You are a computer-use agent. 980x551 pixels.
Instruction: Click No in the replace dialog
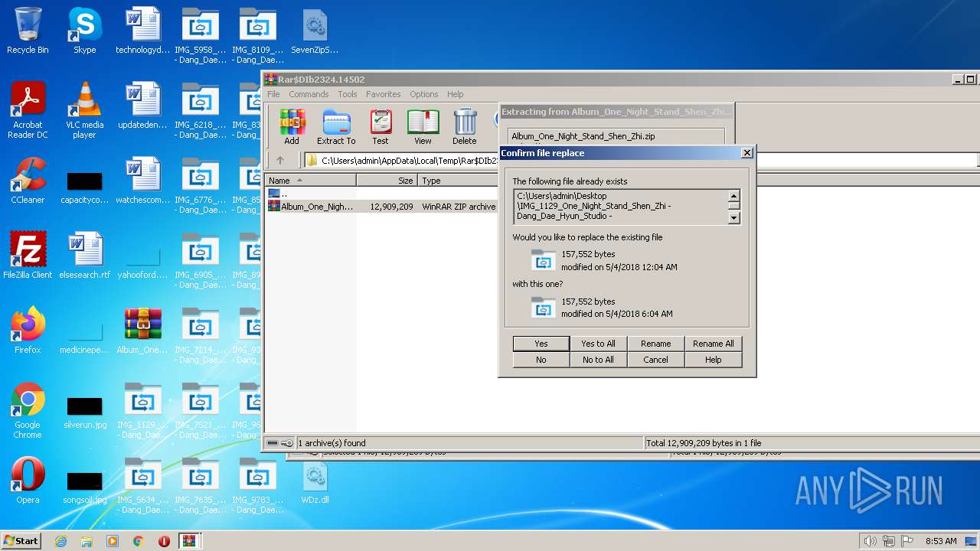[x=541, y=360]
